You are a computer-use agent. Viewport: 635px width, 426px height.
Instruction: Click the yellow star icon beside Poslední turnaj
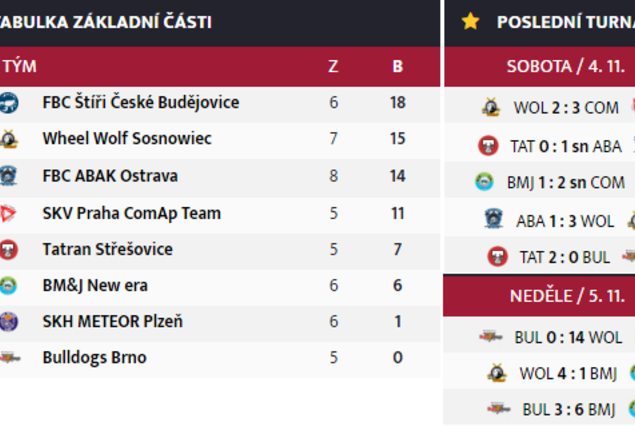(x=470, y=21)
